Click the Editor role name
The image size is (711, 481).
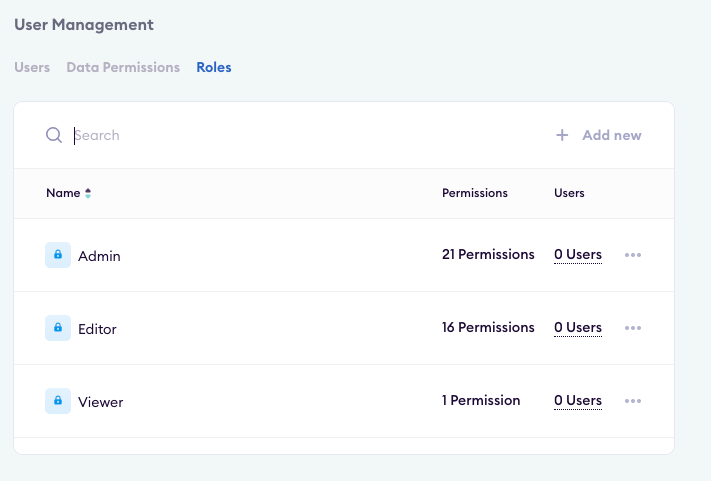click(97, 329)
